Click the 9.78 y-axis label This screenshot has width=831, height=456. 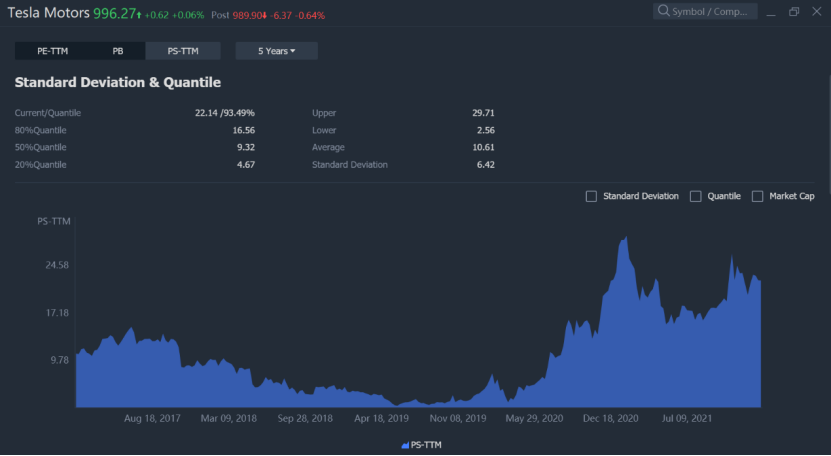[x=60, y=360]
